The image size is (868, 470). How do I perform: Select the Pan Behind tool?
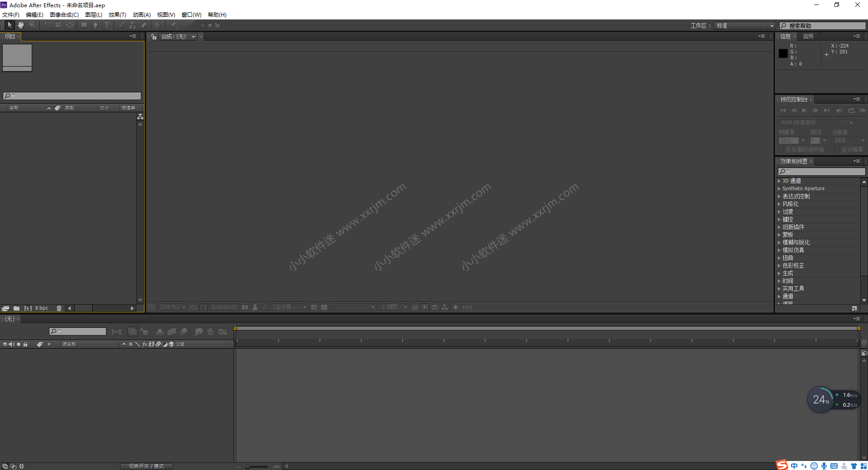coord(70,25)
